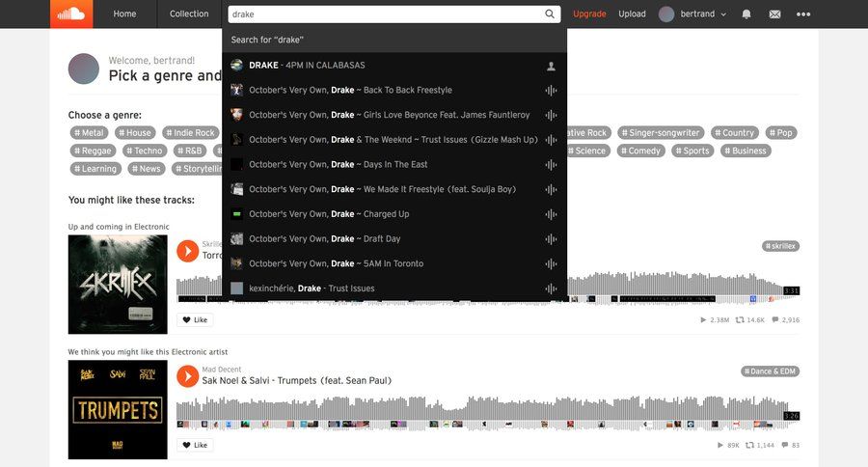
Task: Click the Upgrade link
Action: 589,14
